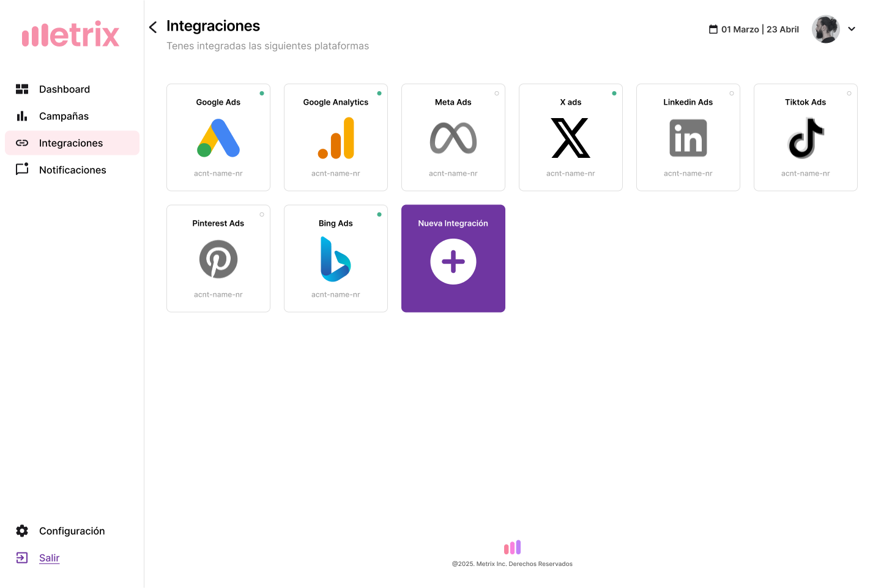Click the Integraciones page heading
Image resolution: width=881 pixels, height=588 pixels.
pyautogui.click(x=213, y=26)
